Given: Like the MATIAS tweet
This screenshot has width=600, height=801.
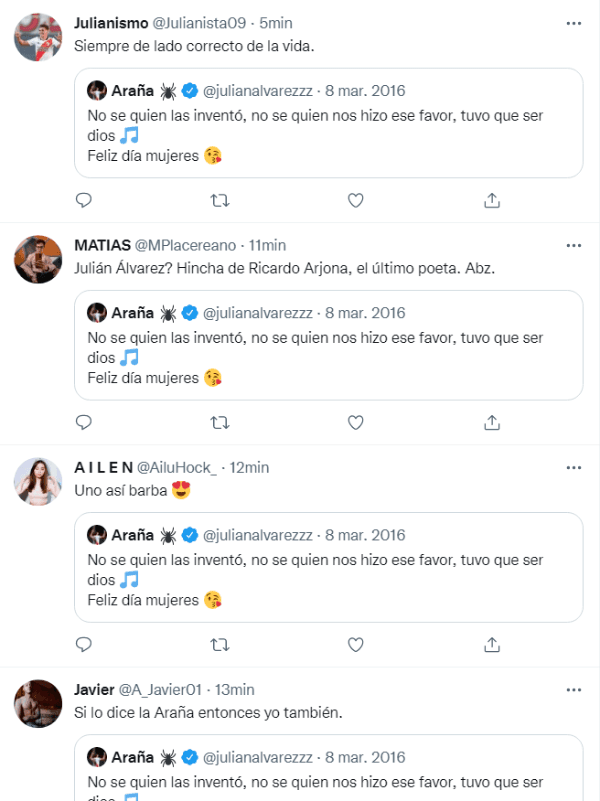Looking at the screenshot, I should coord(355,422).
